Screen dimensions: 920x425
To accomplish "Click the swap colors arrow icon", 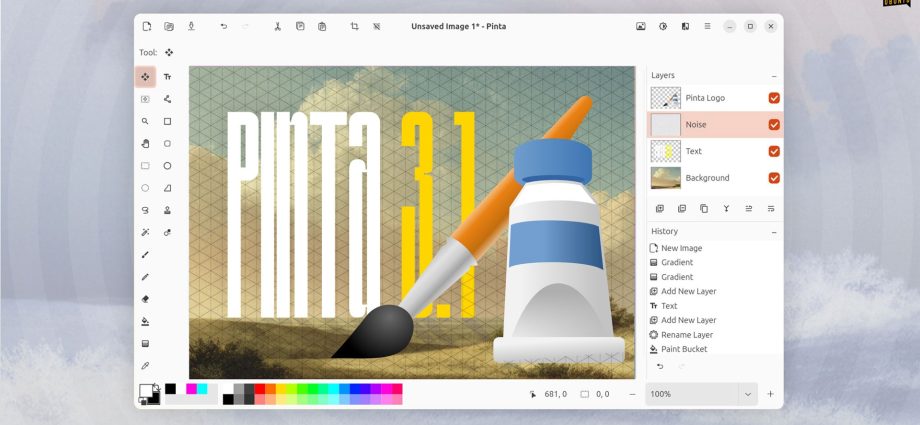I will [x=155, y=387].
